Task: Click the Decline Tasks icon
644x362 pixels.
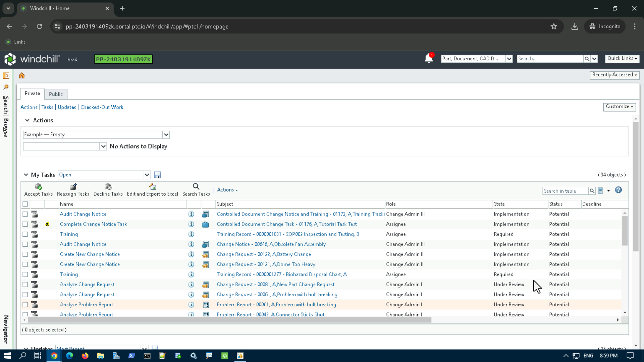Action: tap(108, 186)
